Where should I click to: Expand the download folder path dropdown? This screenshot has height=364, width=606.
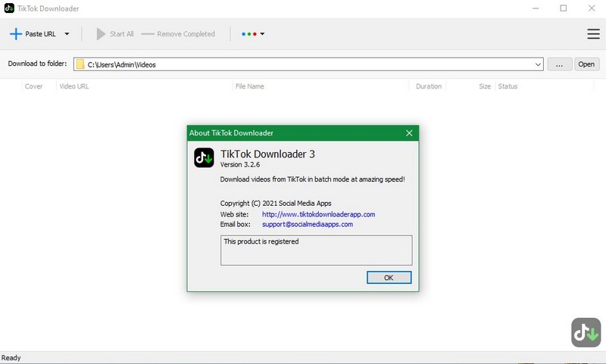[538, 64]
